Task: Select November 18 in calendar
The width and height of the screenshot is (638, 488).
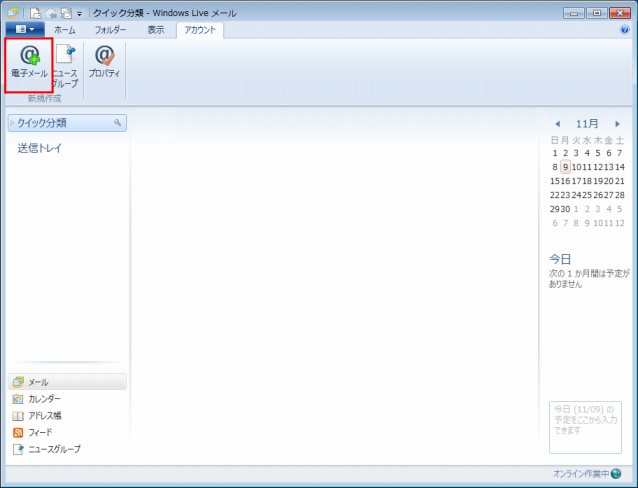Action: click(587, 181)
